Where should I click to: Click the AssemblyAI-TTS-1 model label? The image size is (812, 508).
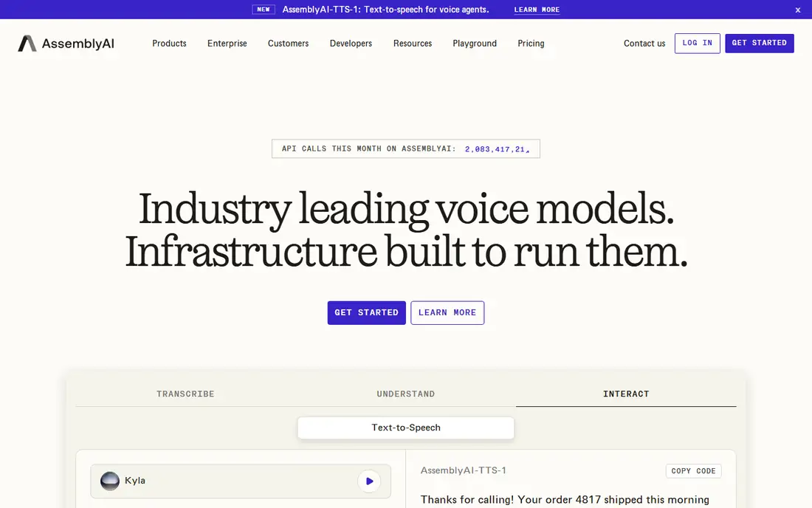coord(464,470)
